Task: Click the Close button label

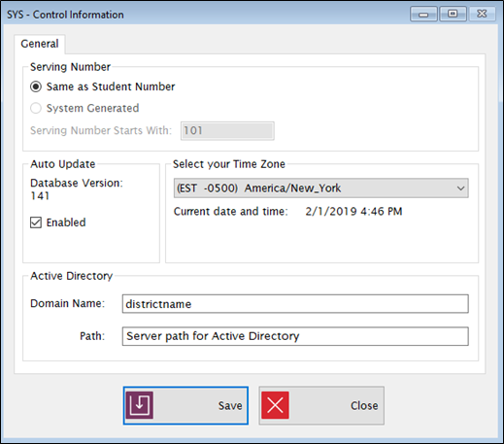Action: [364, 405]
